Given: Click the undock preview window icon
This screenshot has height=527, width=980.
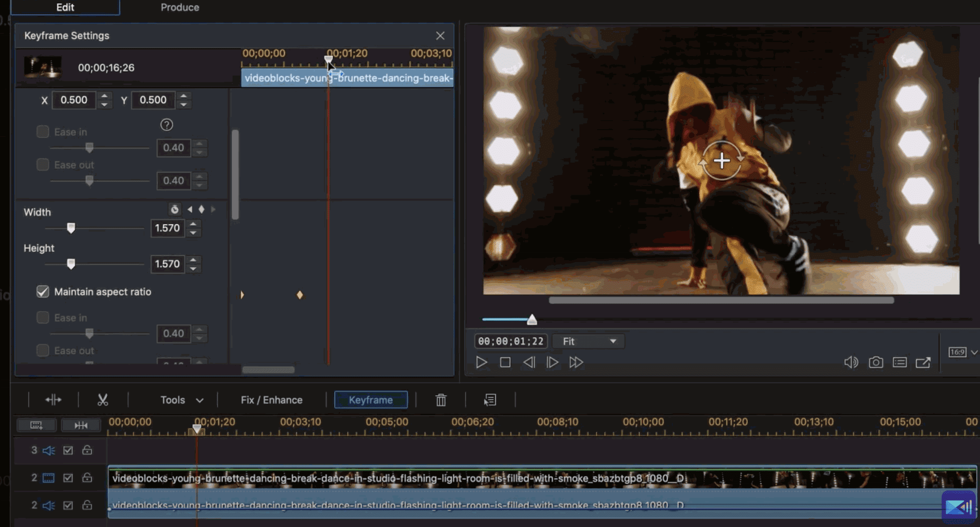Looking at the screenshot, I should point(923,362).
